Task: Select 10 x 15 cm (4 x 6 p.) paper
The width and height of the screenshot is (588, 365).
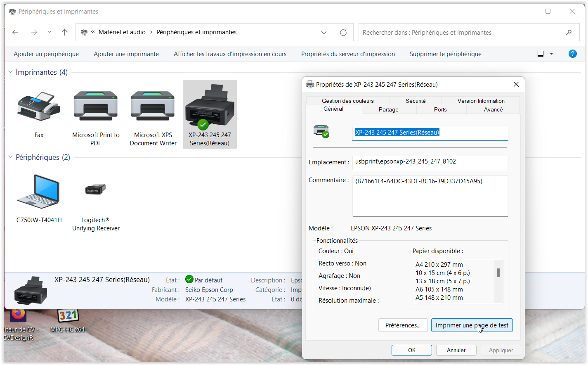Action: point(443,273)
